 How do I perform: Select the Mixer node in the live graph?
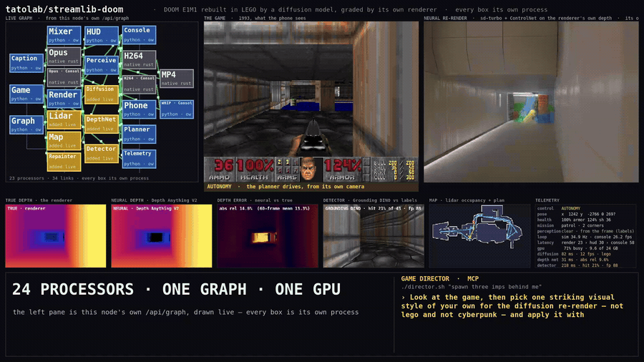[x=64, y=35]
